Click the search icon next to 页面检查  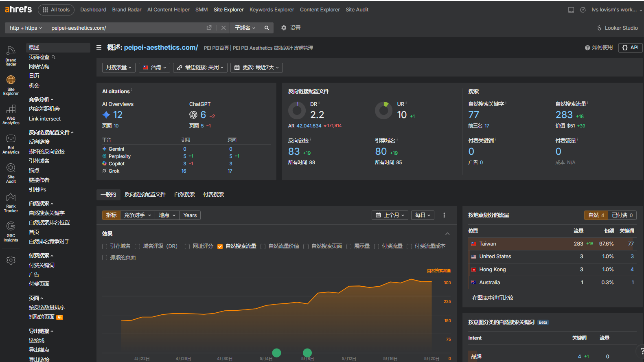coord(53,57)
